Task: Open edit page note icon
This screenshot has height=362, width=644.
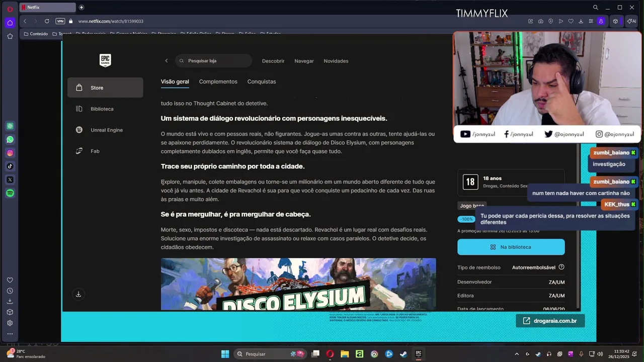Action: [530, 21]
